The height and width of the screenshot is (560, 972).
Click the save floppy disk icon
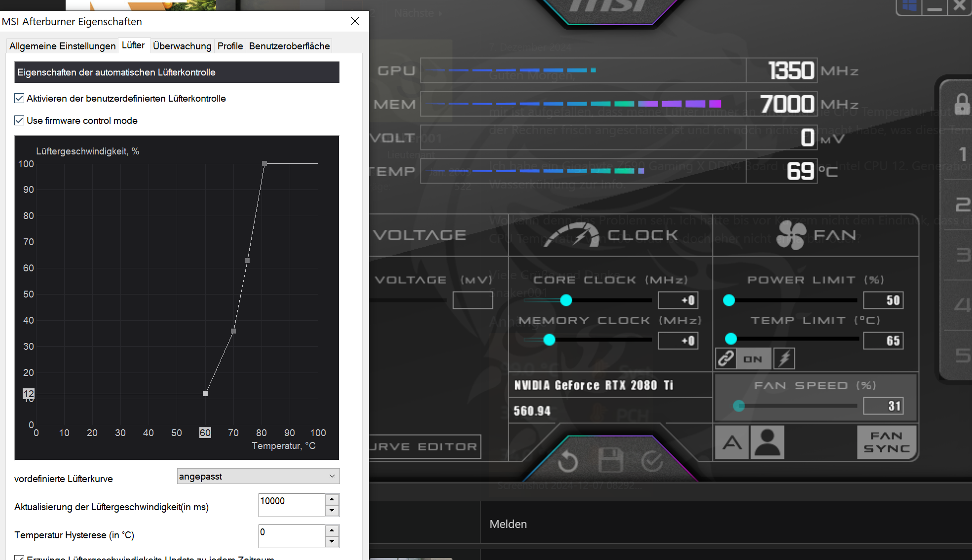(x=610, y=461)
